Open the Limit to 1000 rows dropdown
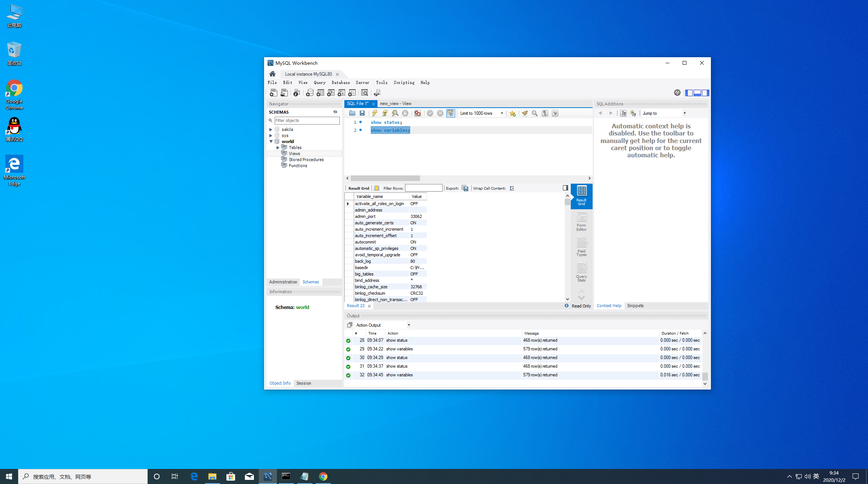This screenshot has width=868, height=484. pyautogui.click(x=481, y=113)
